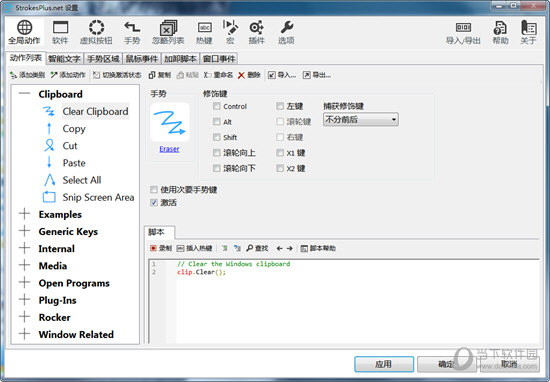This screenshot has height=382, width=550.
Task: Switch to the 鼠标事件 tab
Action: [x=142, y=59]
